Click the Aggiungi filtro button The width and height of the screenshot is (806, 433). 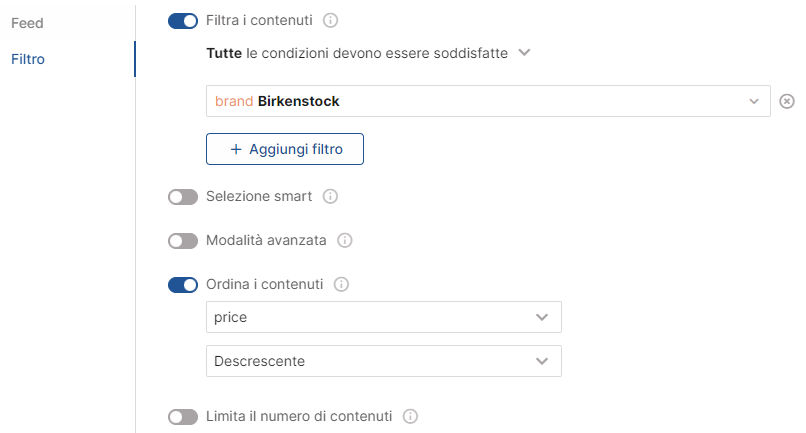click(285, 149)
